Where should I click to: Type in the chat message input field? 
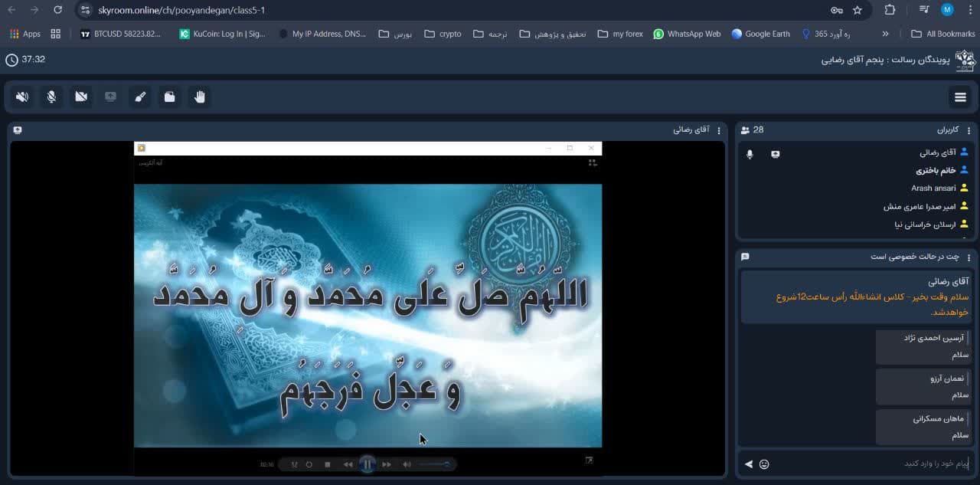tap(865, 464)
